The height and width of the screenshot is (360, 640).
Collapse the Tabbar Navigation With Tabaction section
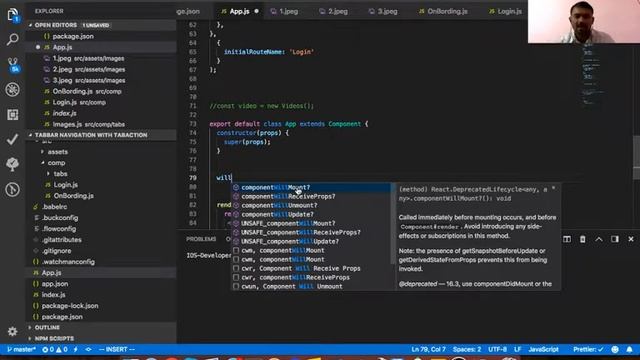[x=101, y=135]
